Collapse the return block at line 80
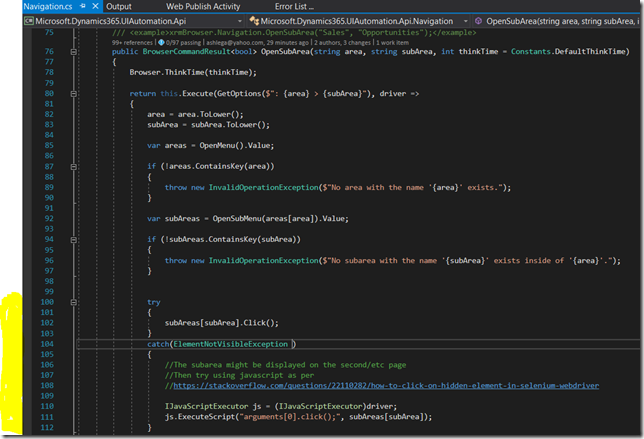Image resolution: width=644 pixels, height=439 pixels. (74, 94)
